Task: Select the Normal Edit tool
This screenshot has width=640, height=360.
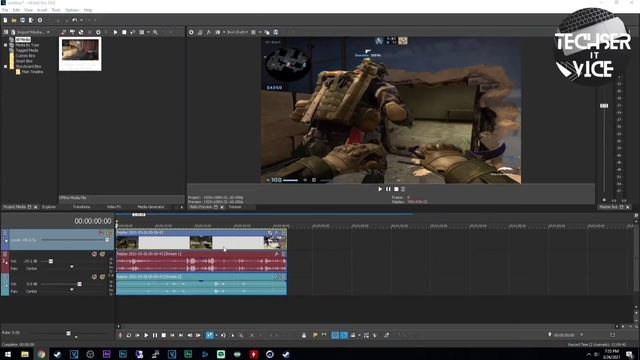Action: [x=209, y=335]
